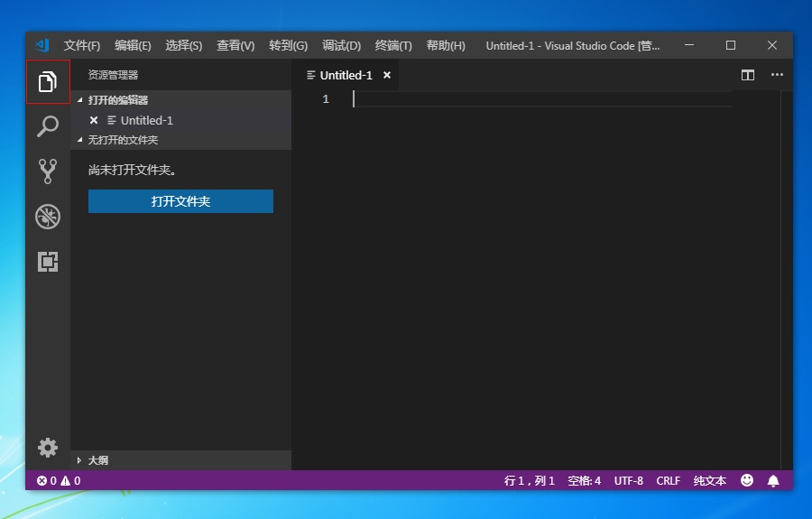This screenshot has height=519, width=812.
Task: Open the 文件(F) menu
Action: [x=82, y=45]
